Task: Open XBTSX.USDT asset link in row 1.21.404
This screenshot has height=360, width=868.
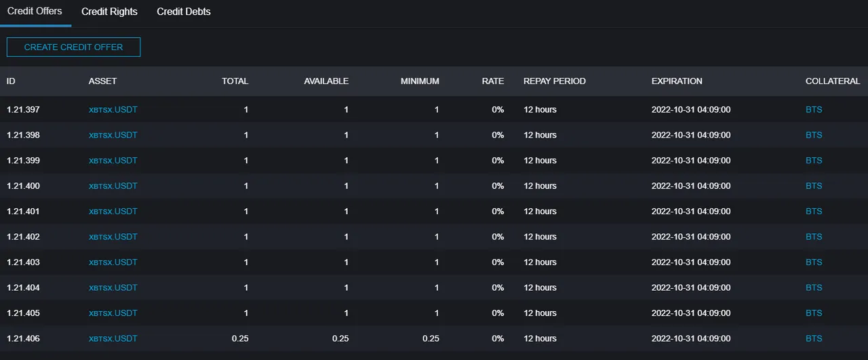Action: coord(113,287)
